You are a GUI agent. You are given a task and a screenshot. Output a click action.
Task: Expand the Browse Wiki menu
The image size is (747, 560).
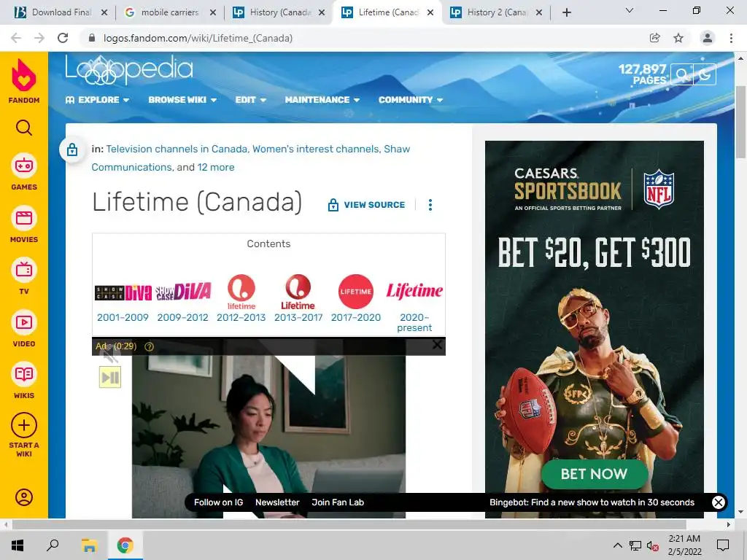(x=182, y=99)
